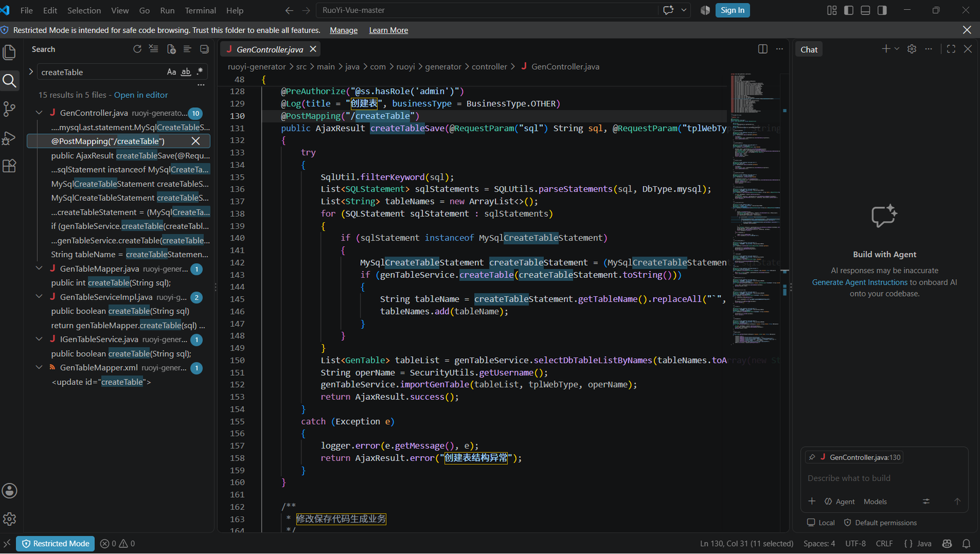Toggle search details ellipsis
This screenshot has width=980, height=554.
201,84
